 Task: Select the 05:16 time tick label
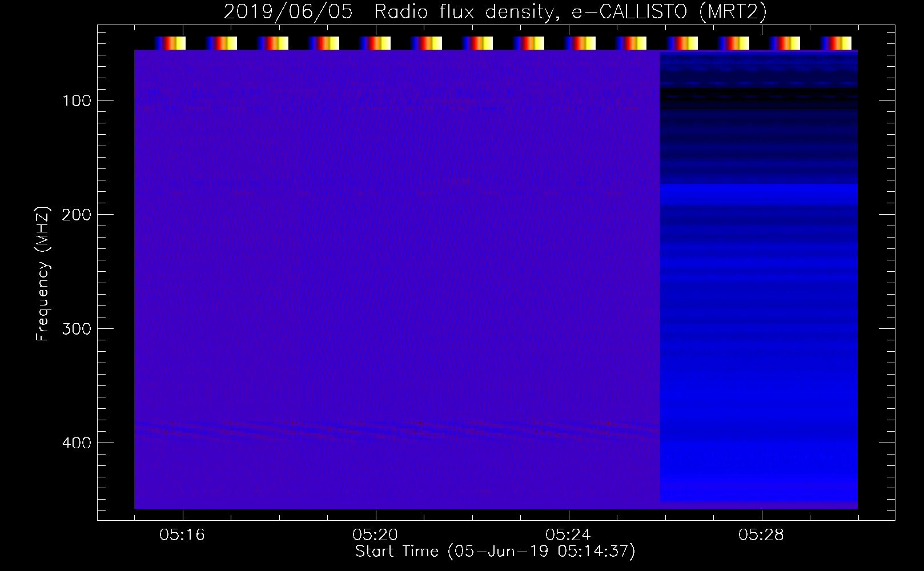click(182, 535)
